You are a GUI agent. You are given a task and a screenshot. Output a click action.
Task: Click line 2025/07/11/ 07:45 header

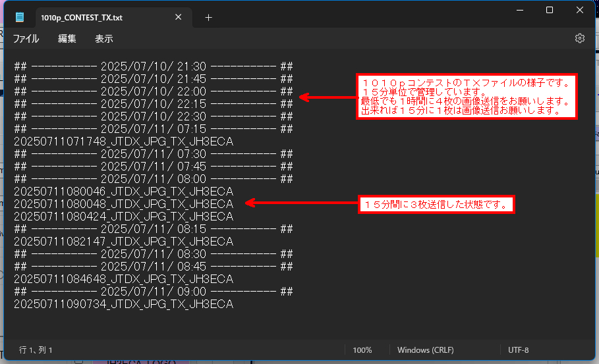[153, 167]
